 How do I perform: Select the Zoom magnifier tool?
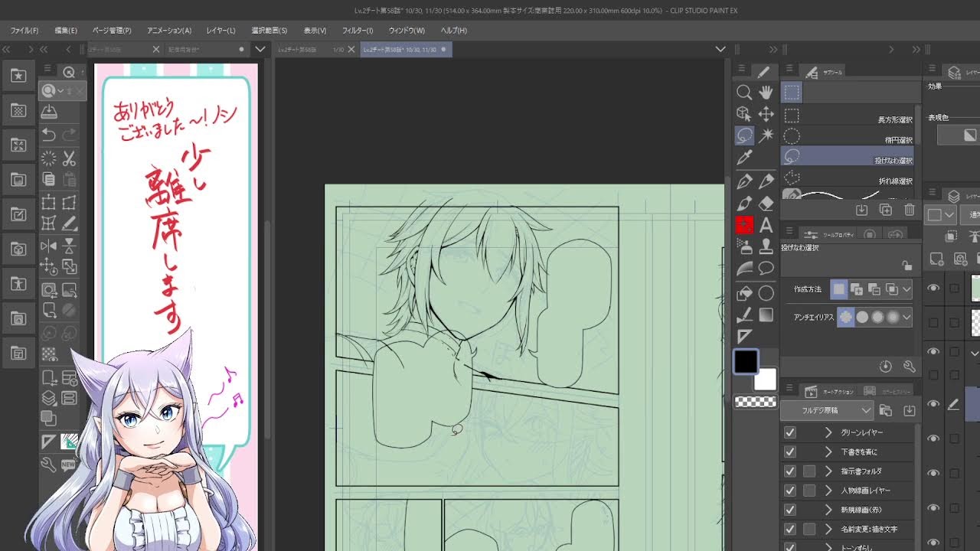(743, 93)
